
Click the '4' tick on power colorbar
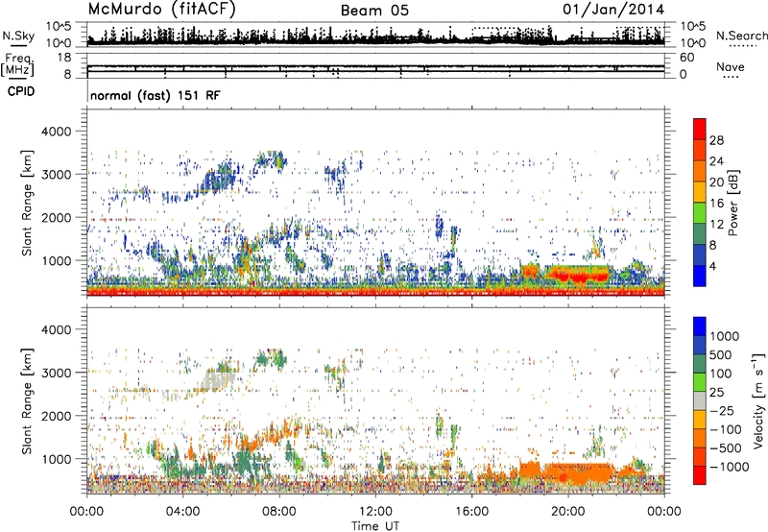(x=712, y=267)
